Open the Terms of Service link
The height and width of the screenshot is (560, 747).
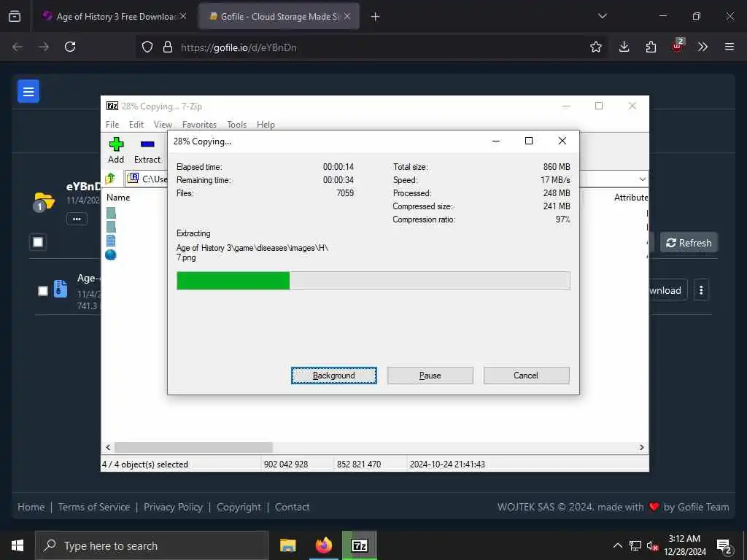click(x=94, y=507)
